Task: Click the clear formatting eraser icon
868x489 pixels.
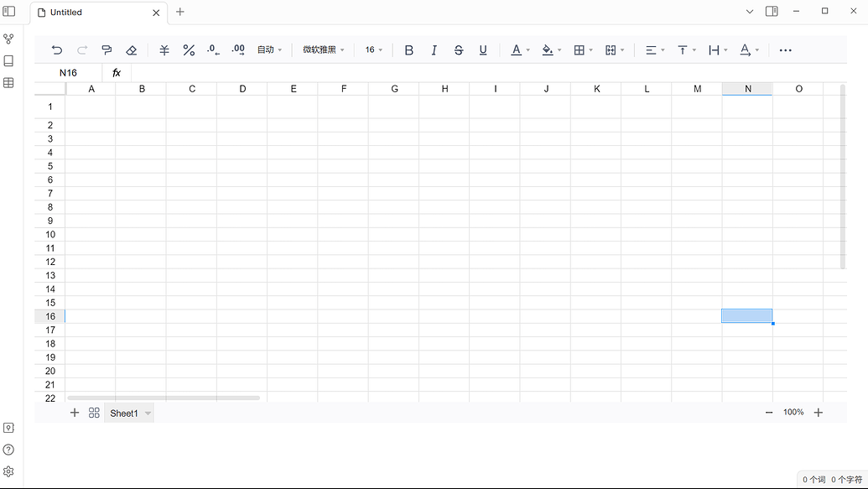Action: (131, 50)
